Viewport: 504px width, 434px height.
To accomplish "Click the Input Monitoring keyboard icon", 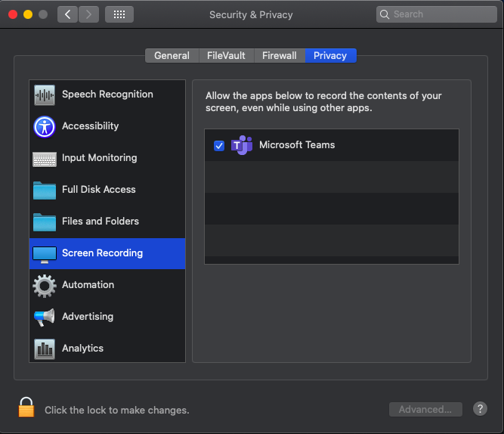I will [x=45, y=160].
